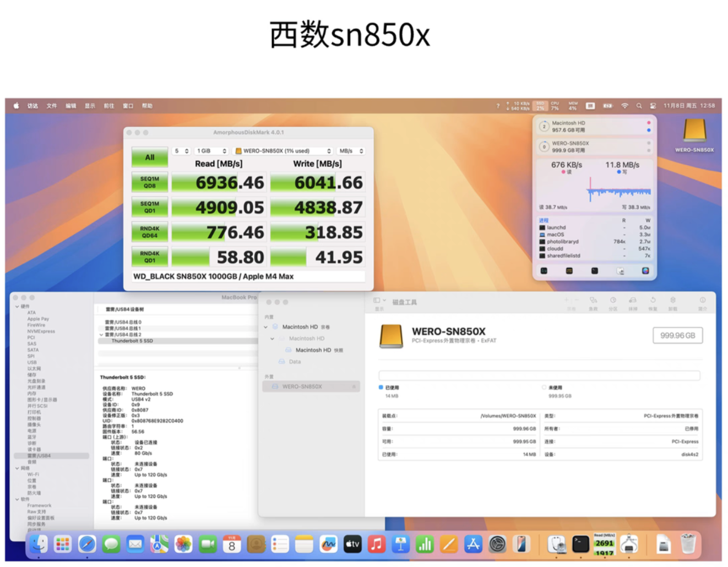Open Spotlight search from the menu bar

tap(639, 106)
